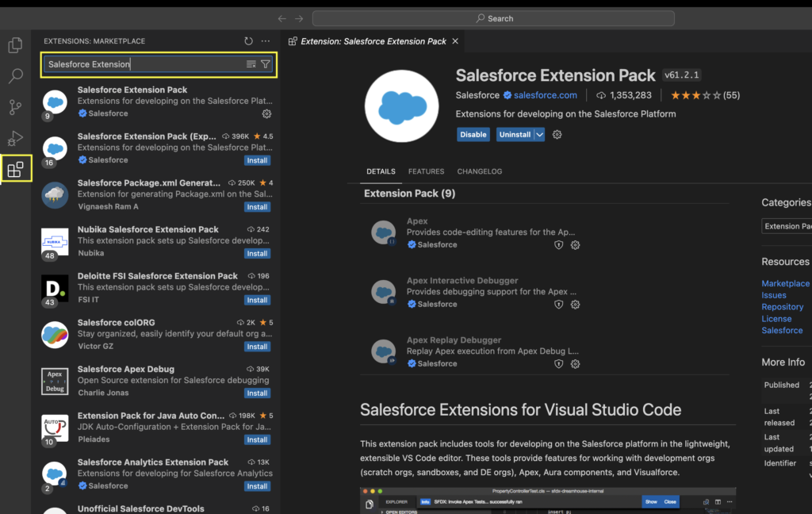This screenshot has width=812, height=514.
Task: Click the star rating with 55 reviews
Action: pyautogui.click(x=705, y=95)
